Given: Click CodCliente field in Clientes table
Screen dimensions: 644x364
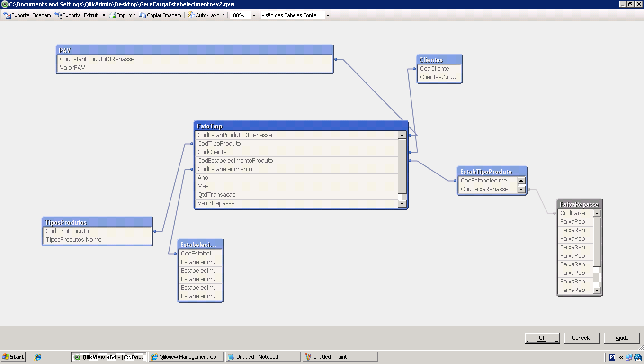Looking at the screenshot, I should click(439, 69).
